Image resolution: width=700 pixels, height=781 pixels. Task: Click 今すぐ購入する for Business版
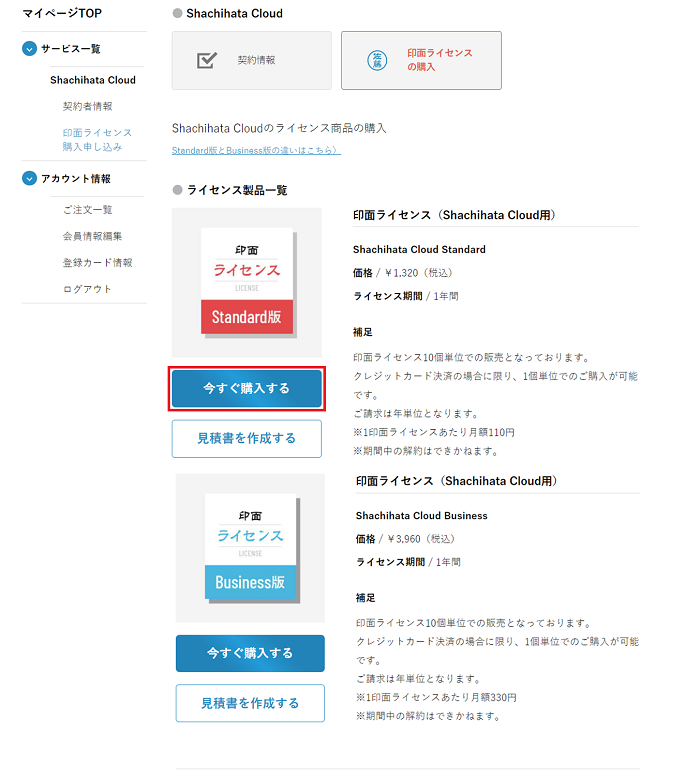click(250, 653)
